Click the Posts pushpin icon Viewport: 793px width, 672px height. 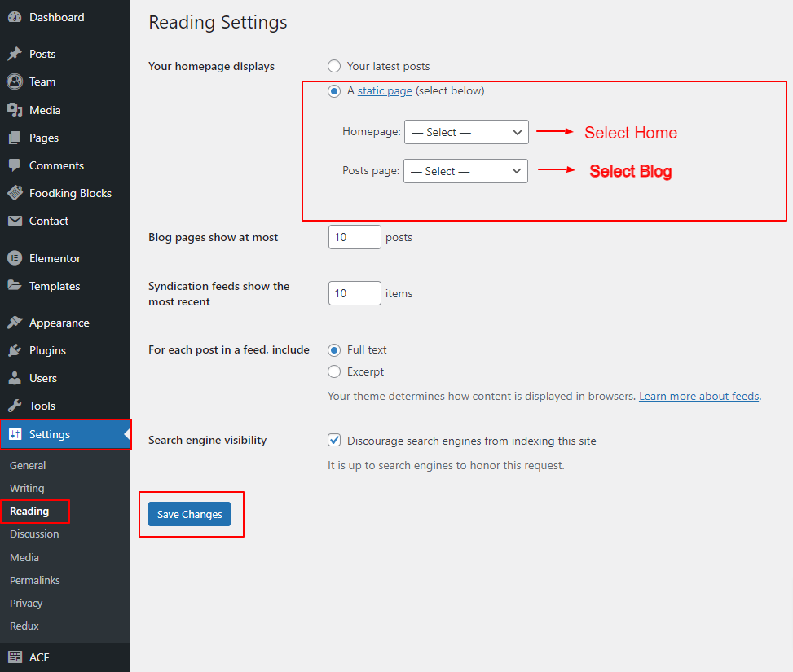[x=15, y=54]
